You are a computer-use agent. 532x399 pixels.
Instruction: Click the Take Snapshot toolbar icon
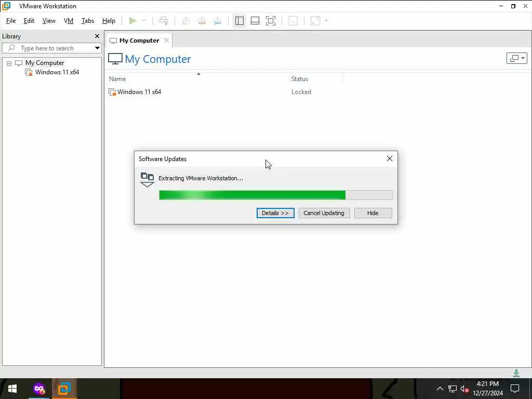(185, 21)
